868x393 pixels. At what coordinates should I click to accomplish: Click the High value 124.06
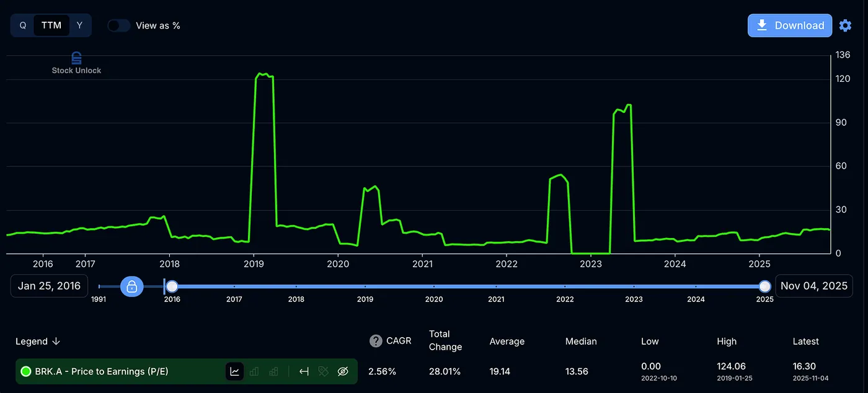732,367
